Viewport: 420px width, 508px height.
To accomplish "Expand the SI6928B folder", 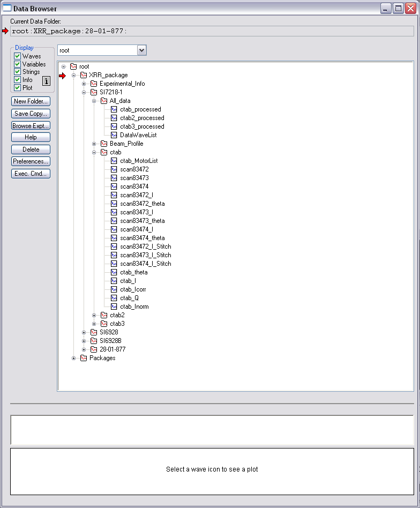I will point(84,341).
